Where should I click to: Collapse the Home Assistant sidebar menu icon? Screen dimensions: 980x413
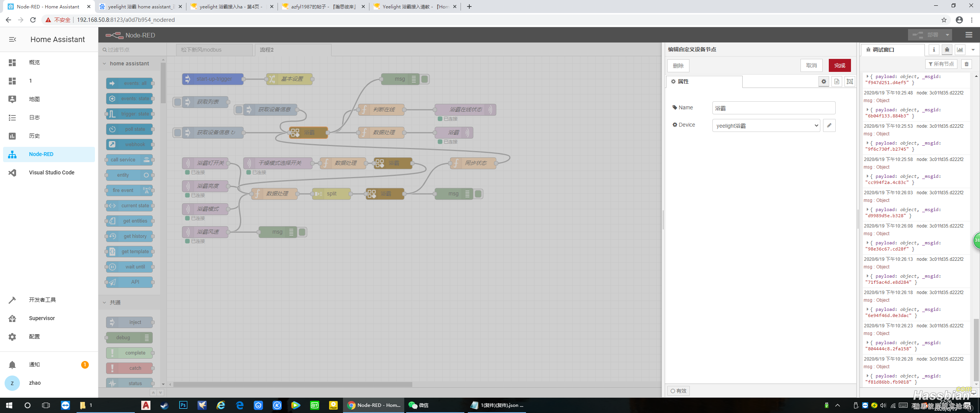point(12,39)
